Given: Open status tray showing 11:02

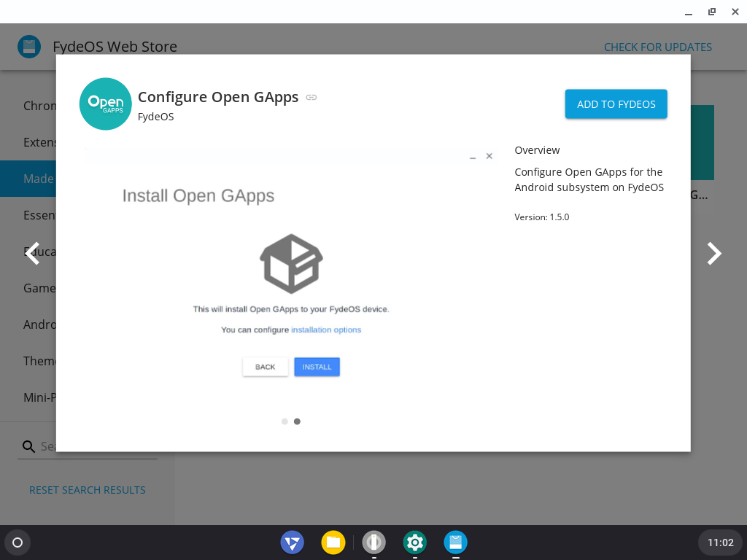Looking at the screenshot, I should [720, 542].
